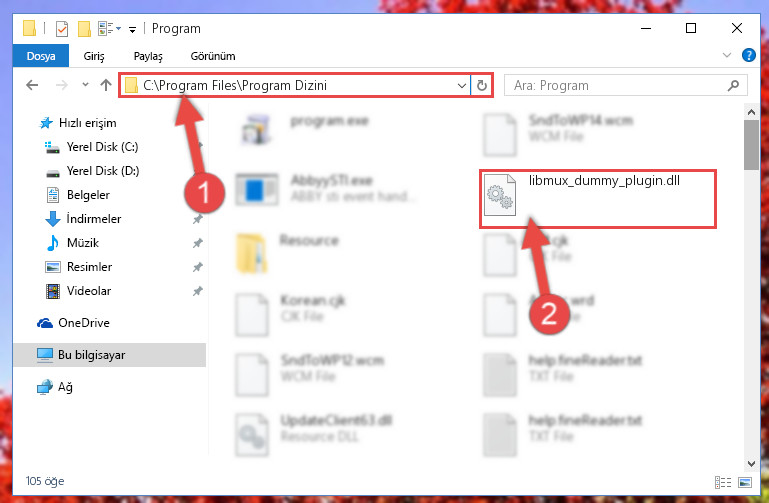Go back with the left arrow
This screenshot has height=503, width=769.
tap(32, 85)
